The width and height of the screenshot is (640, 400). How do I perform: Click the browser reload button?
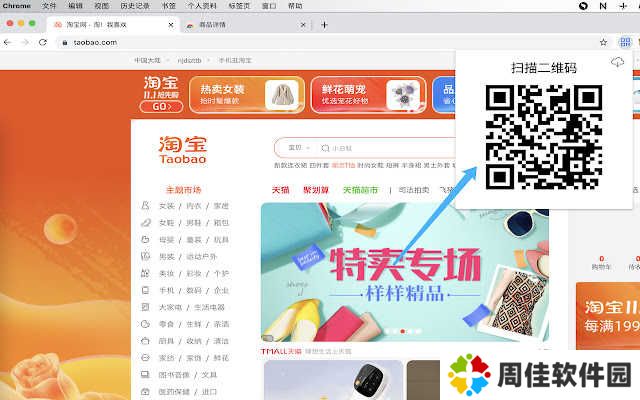tap(42, 42)
